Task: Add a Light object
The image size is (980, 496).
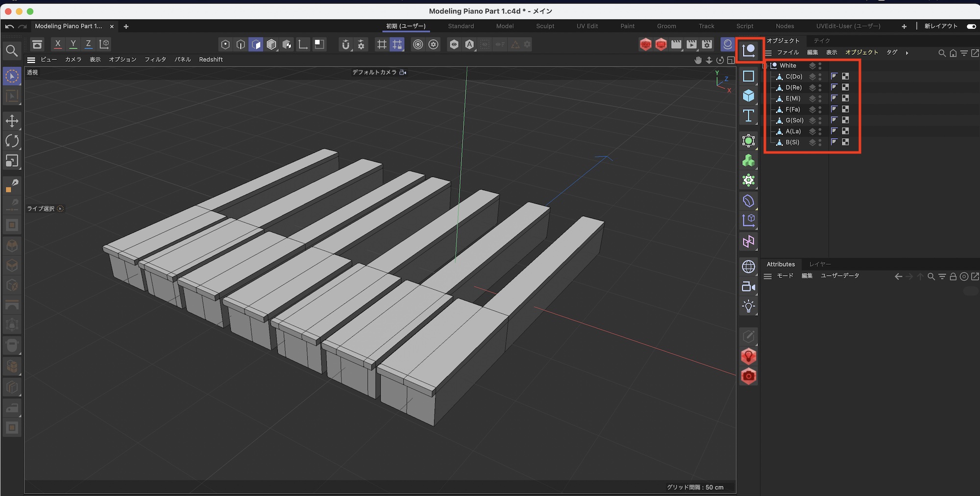Action: point(748,307)
